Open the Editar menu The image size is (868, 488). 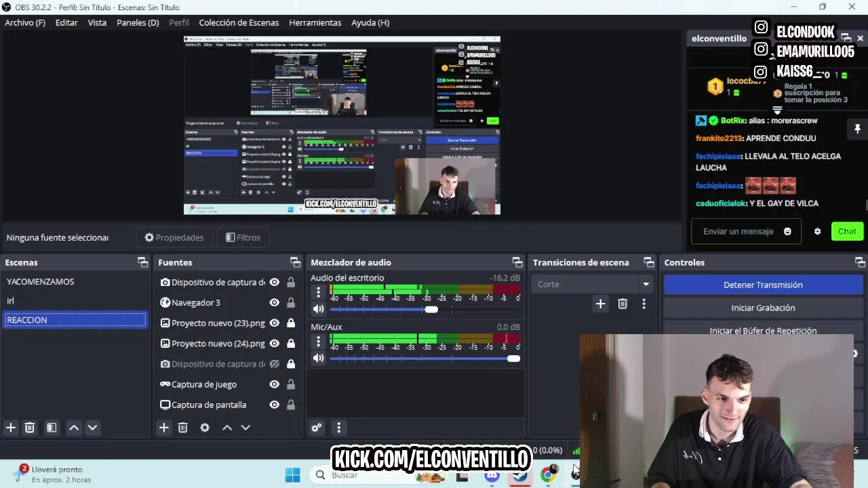66,22
